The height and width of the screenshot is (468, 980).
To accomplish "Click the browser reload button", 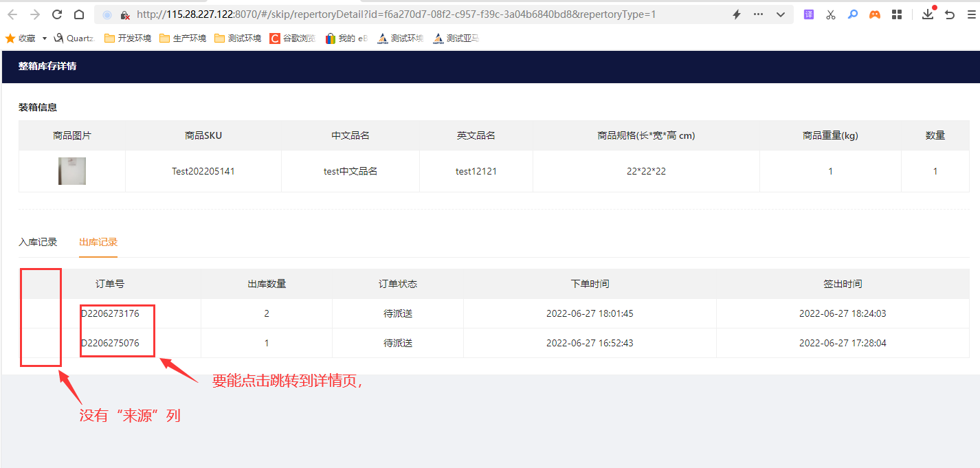I will point(57,14).
